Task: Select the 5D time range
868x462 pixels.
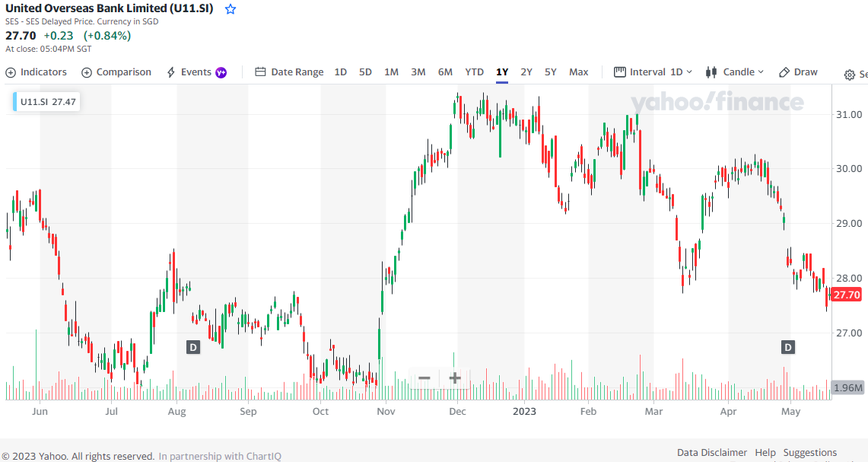Action: [365, 72]
